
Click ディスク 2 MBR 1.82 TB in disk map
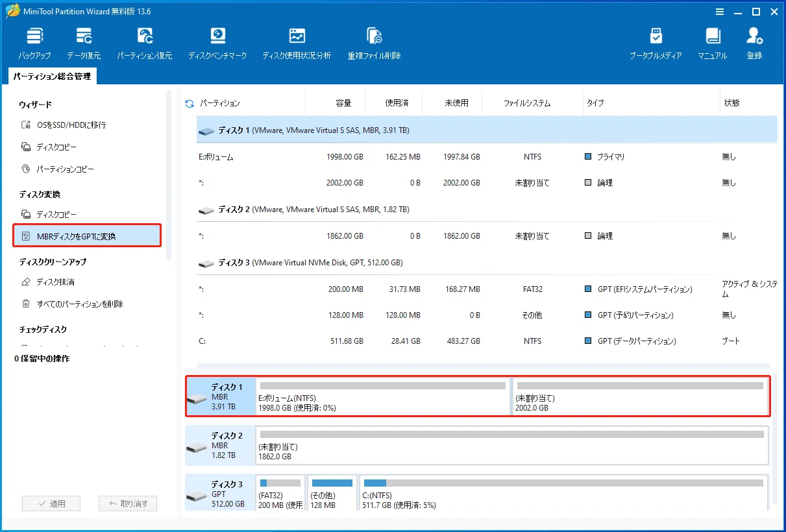pyautogui.click(x=221, y=446)
